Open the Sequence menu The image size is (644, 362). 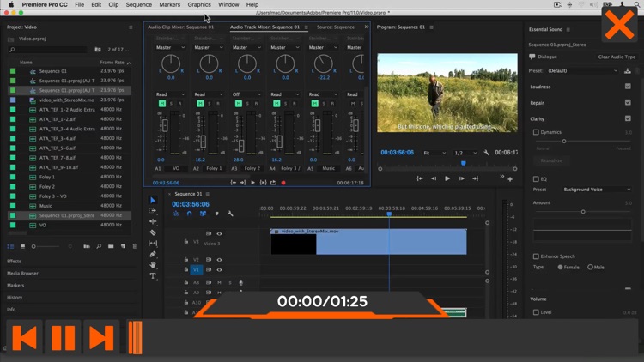[138, 4]
